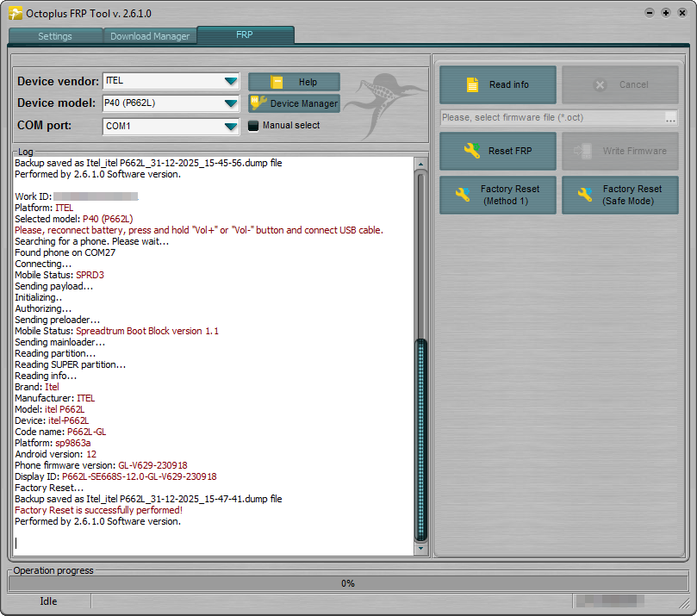
Task: Click the window resize grip in corner
Action: click(x=684, y=603)
